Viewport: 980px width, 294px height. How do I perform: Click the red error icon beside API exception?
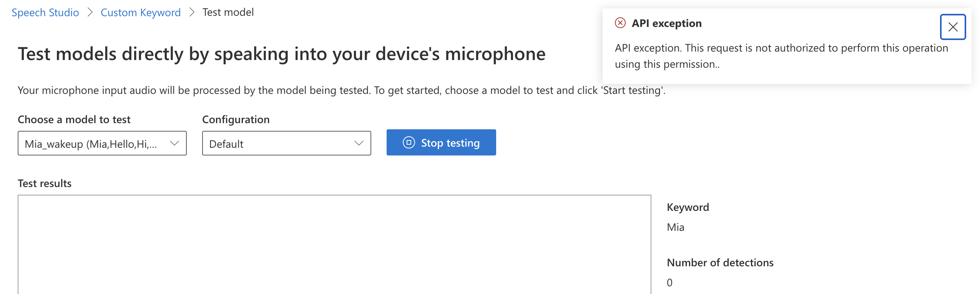point(620,23)
